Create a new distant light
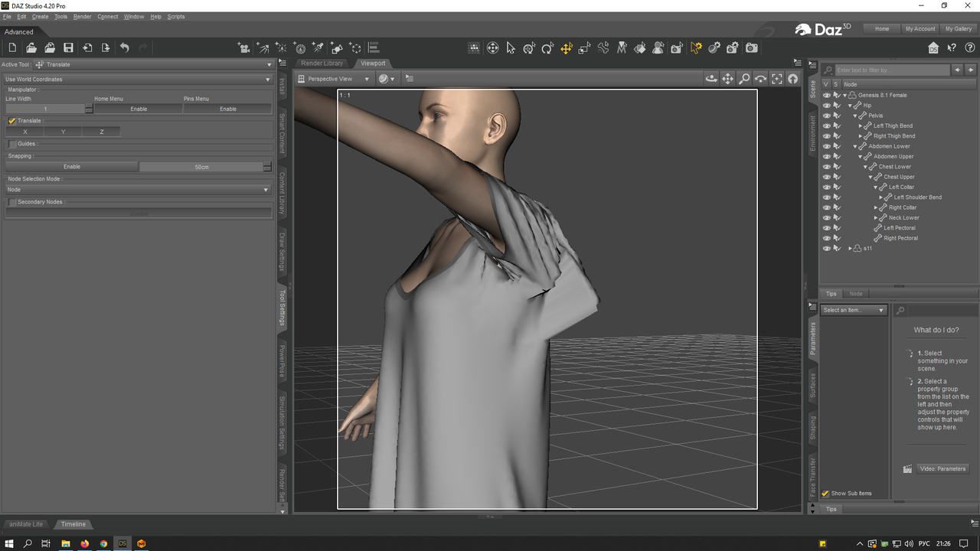 (x=263, y=48)
